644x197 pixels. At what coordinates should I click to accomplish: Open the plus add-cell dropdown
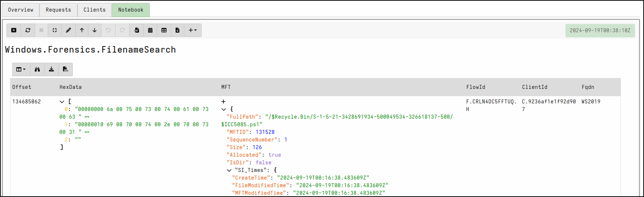pyautogui.click(x=193, y=30)
